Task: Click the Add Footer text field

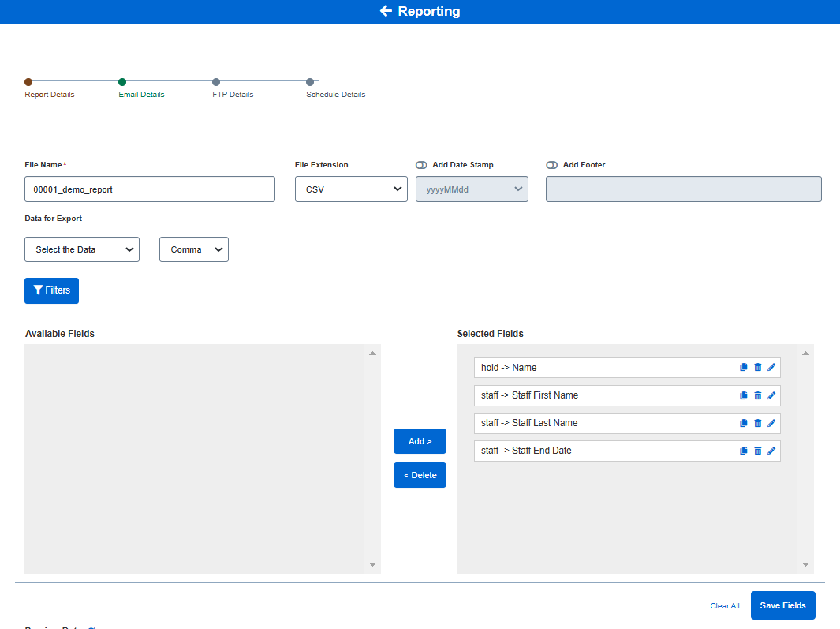Action: (x=684, y=189)
